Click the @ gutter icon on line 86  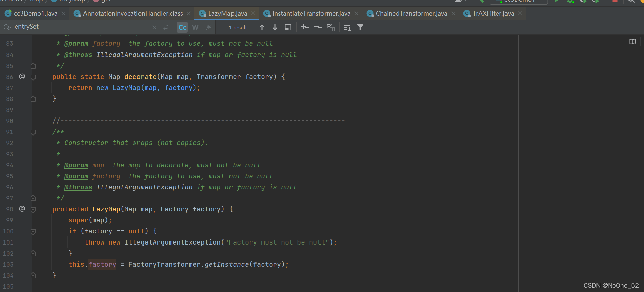(x=22, y=76)
